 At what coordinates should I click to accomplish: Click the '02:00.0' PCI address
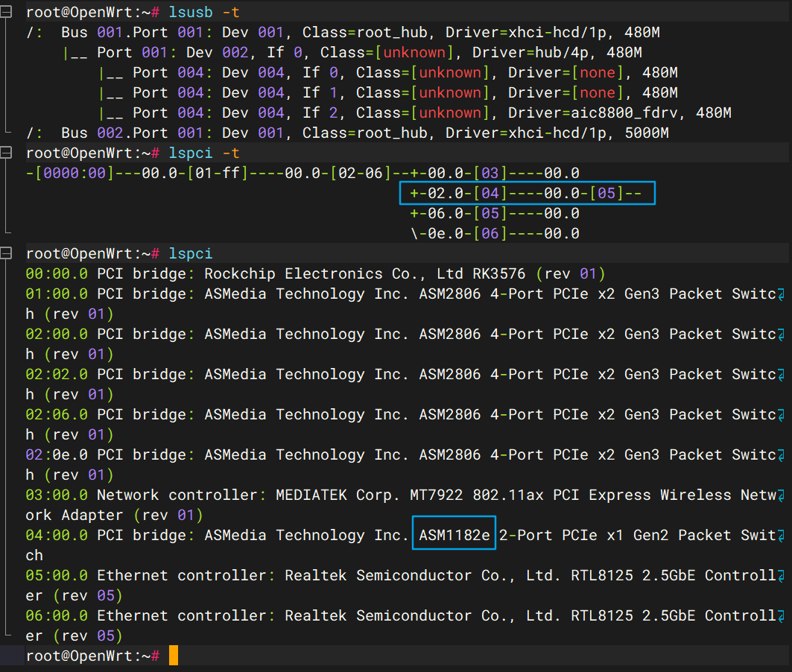pyautogui.click(x=57, y=334)
